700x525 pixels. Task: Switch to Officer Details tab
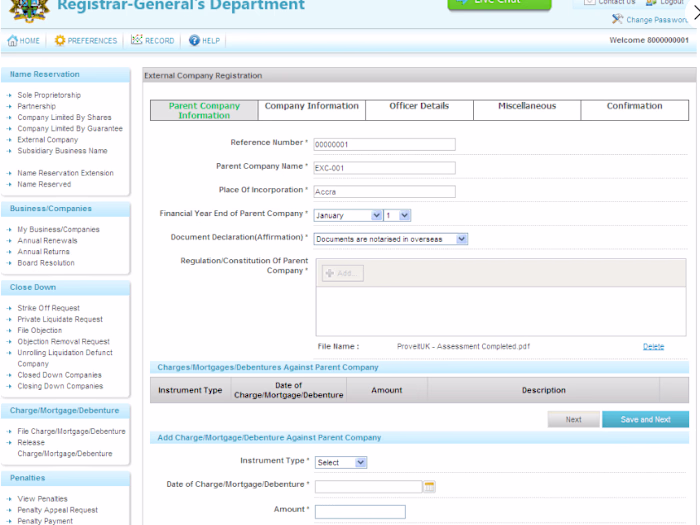click(x=419, y=110)
